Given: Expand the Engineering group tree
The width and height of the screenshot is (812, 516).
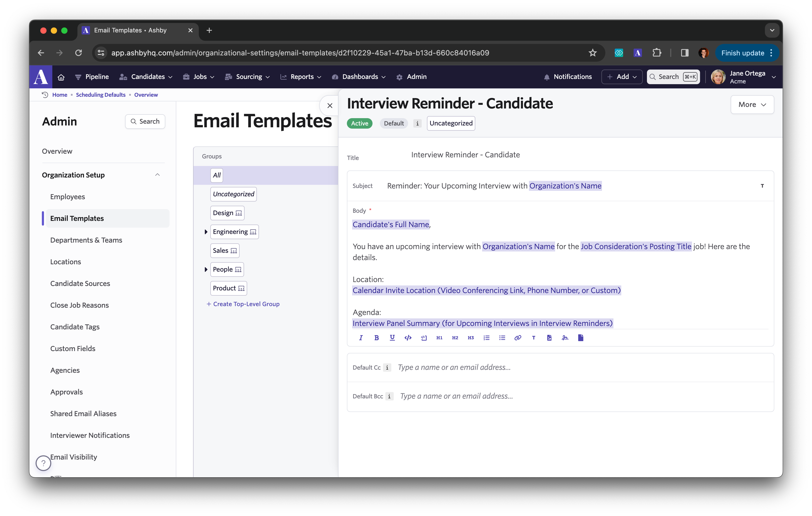Looking at the screenshot, I should (x=206, y=232).
